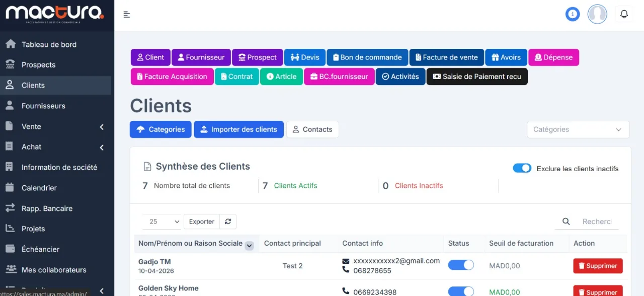The image size is (644, 296).
Task: Click Clients Actifs summary label
Action: 296,186
